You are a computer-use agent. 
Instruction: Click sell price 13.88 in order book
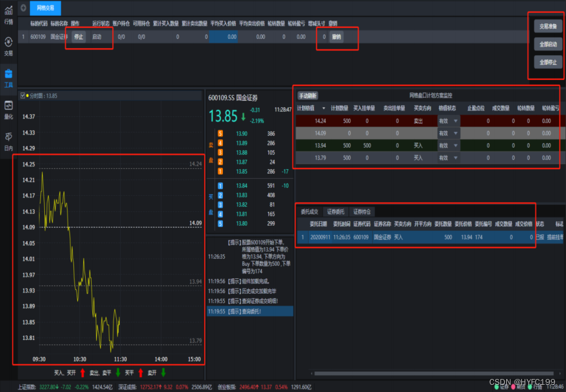point(242,153)
